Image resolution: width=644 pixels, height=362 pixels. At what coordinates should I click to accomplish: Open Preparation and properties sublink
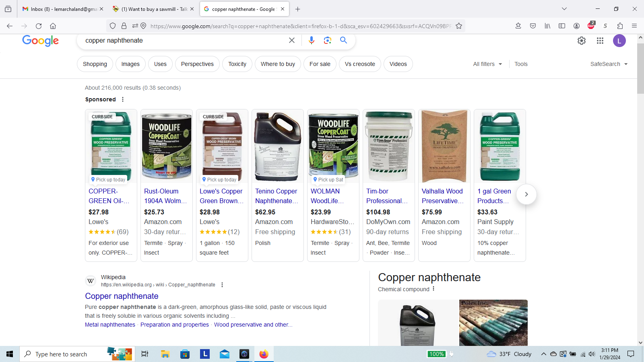pos(175,325)
